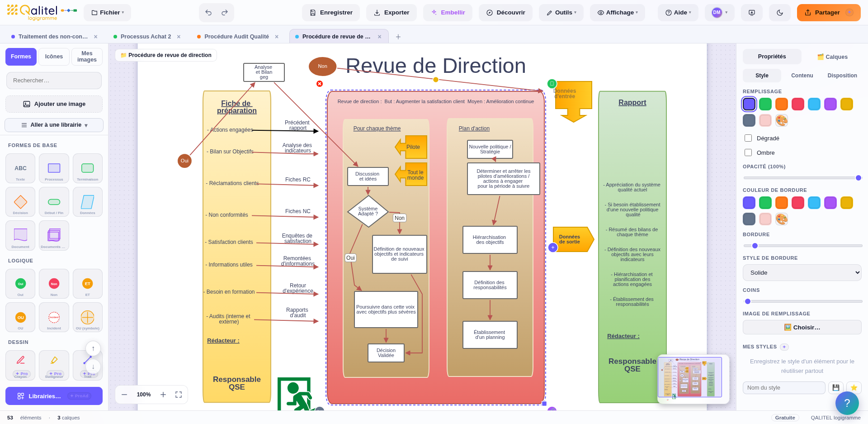The width and height of the screenshot is (868, 424).
Task: Click the Découvrir button
Action: point(505,13)
